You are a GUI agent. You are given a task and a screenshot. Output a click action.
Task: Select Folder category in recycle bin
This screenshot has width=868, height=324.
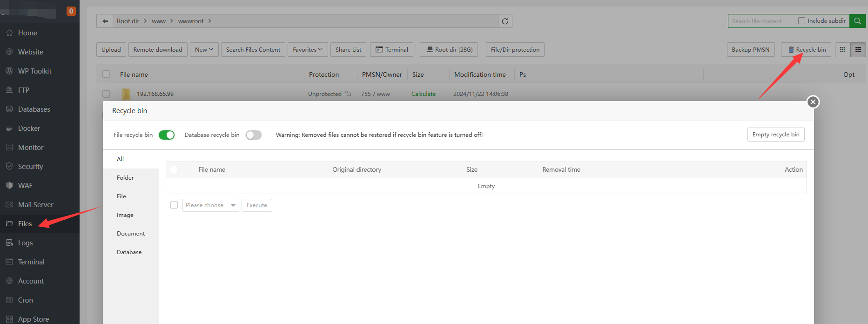click(131, 178)
